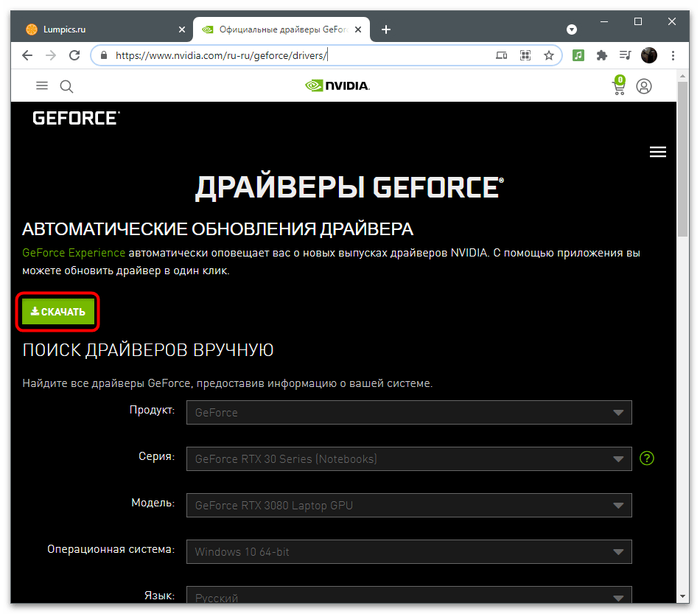This screenshot has width=700, height=614.
Task: Open the GeForce section hamburger menu
Action: point(657,152)
